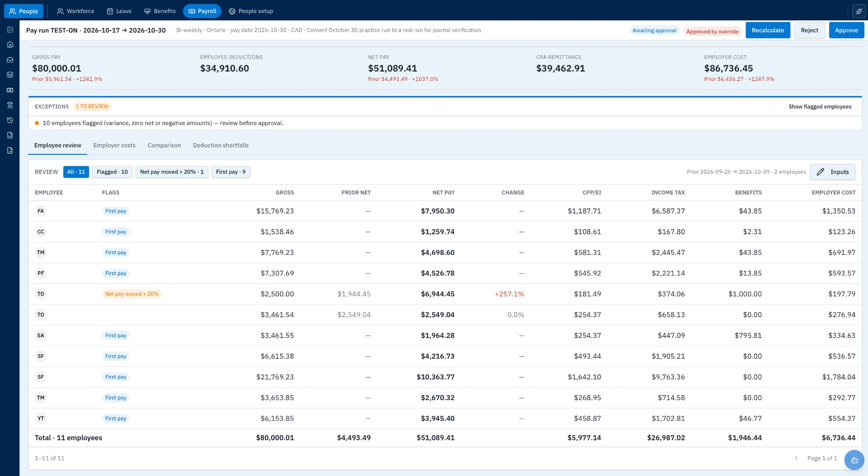Click Awaiting approval status badge
868x476 pixels.
654,31
